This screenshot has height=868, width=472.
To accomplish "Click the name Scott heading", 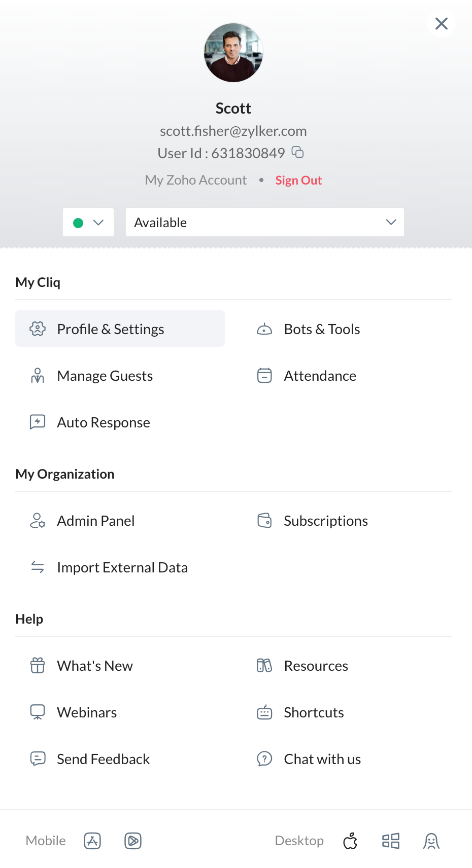I will [x=233, y=108].
